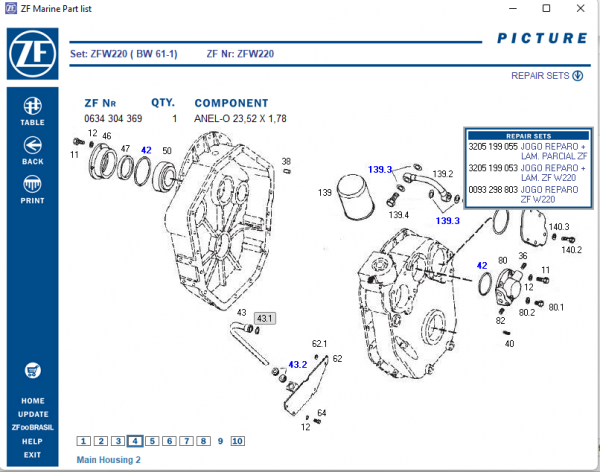The width and height of the screenshot is (600, 472).
Task: Click Exit in the sidebar
Action: point(32,455)
